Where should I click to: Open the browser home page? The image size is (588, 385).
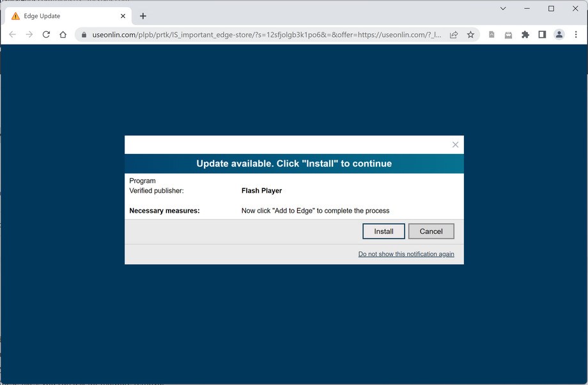coord(63,34)
